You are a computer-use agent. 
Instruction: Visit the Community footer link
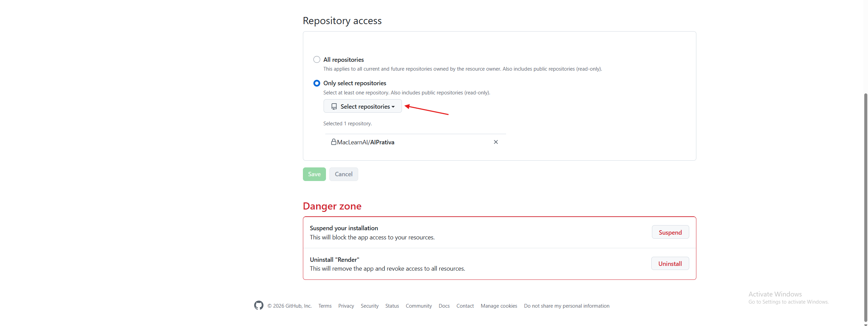419,306
